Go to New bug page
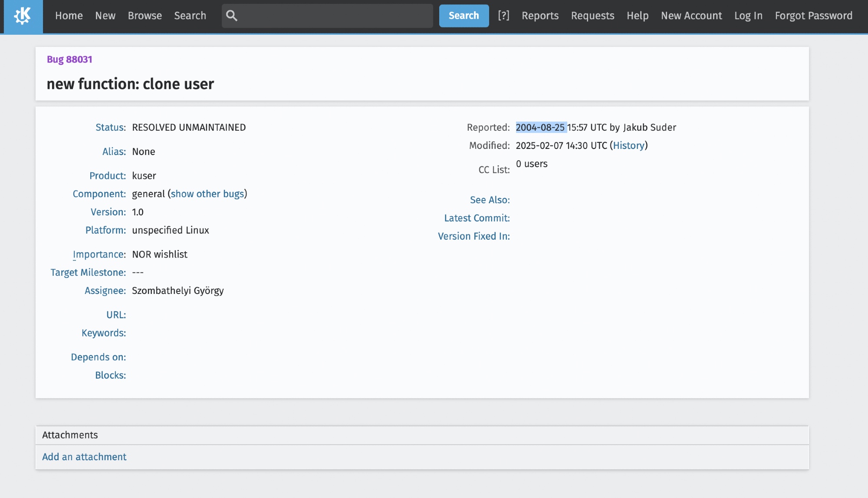Viewport: 868px width, 498px height. 105,16
